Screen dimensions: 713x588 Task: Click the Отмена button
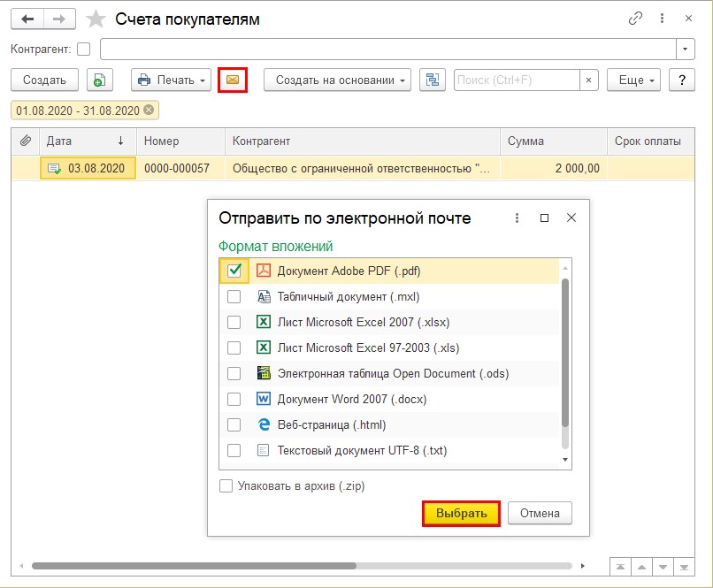click(x=540, y=513)
